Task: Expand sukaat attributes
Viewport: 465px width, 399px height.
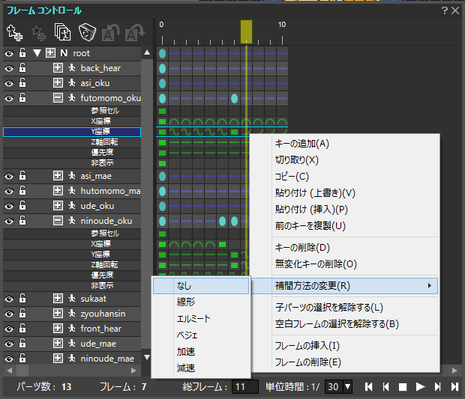Action: tap(58, 298)
